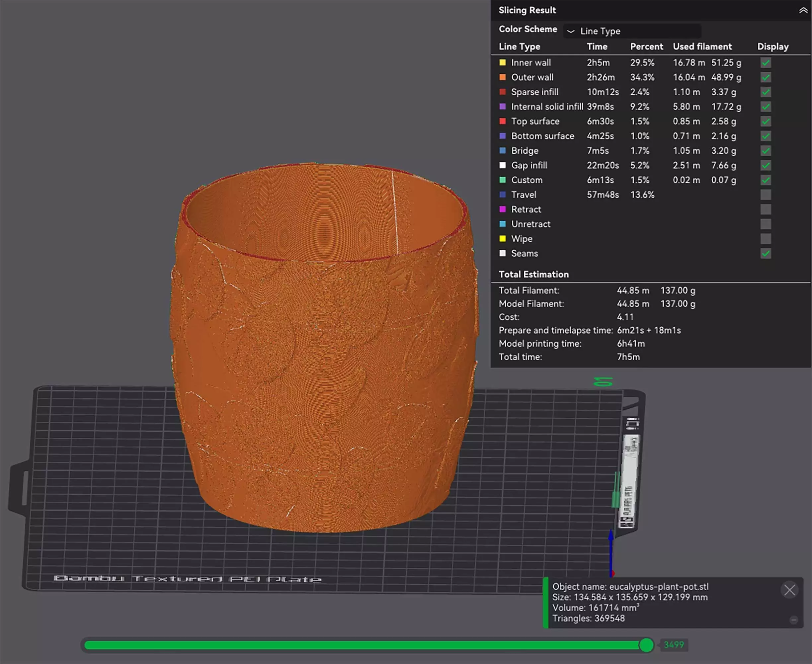Enable Travel display checkbox
This screenshot has width=812, height=664.
pos(765,195)
